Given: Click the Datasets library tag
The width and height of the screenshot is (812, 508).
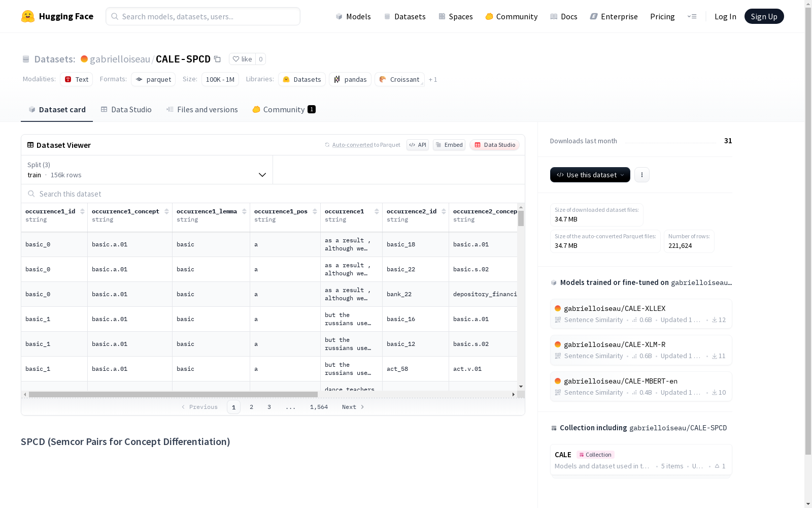Looking at the screenshot, I should coord(302,79).
